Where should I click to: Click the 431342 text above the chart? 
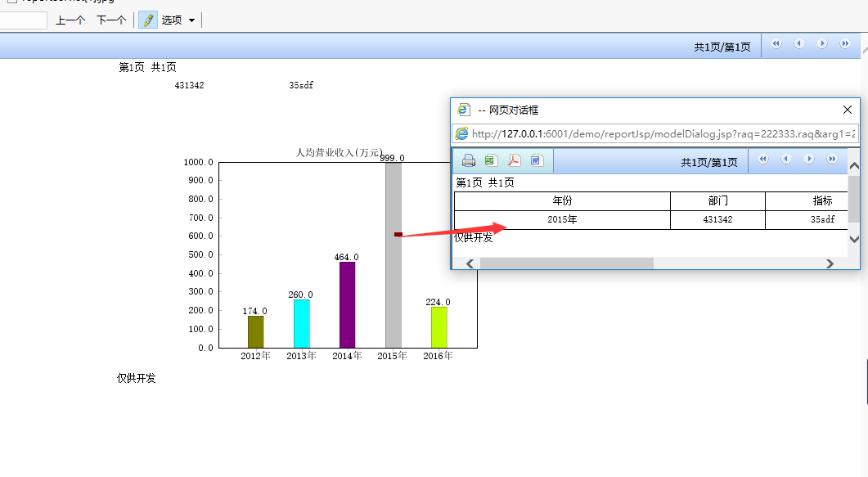click(x=189, y=85)
